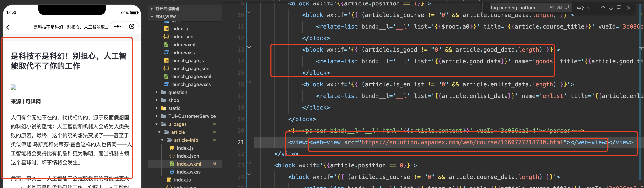The width and height of the screenshot is (644, 188).
Task: Fold the code block at line 16
Action: (249, 82)
